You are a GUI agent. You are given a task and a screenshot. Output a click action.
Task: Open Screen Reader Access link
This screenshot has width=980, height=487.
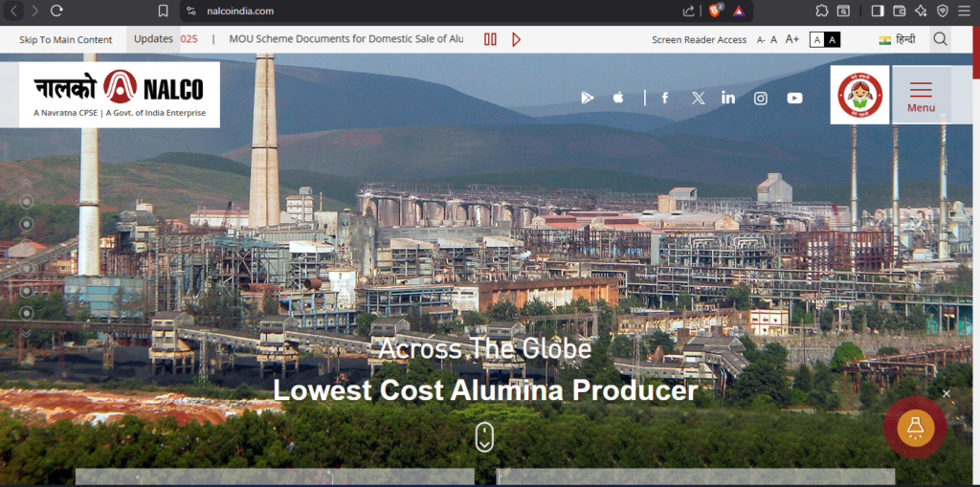[699, 39]
